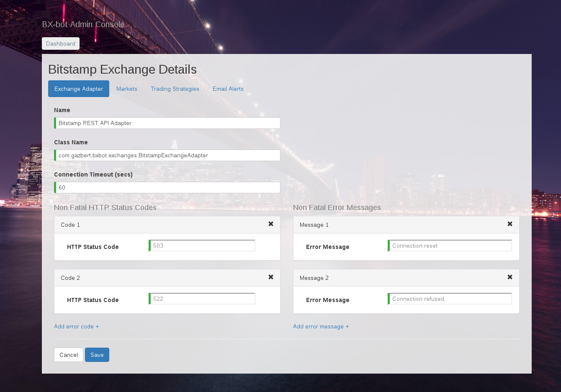Click into the Class Name field
Screen dimensions: 561x392
pyautogui.click(x=167, y=155)
